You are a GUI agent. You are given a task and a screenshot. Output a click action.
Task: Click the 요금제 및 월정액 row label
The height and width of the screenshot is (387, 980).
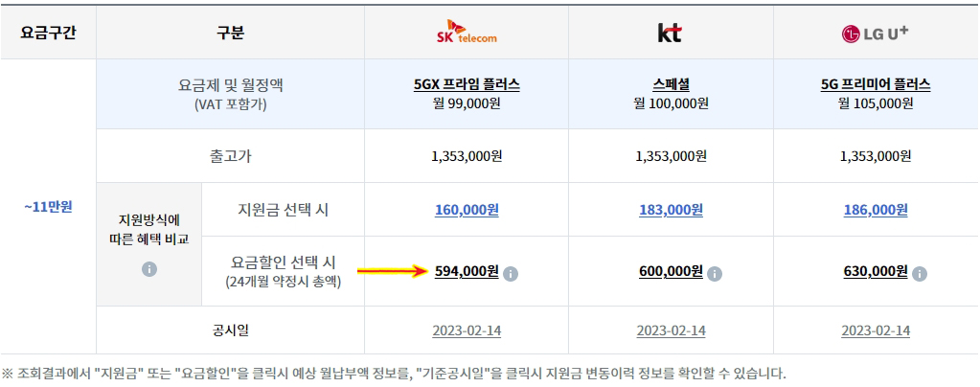pyautogui.click(x=231, y=85)
